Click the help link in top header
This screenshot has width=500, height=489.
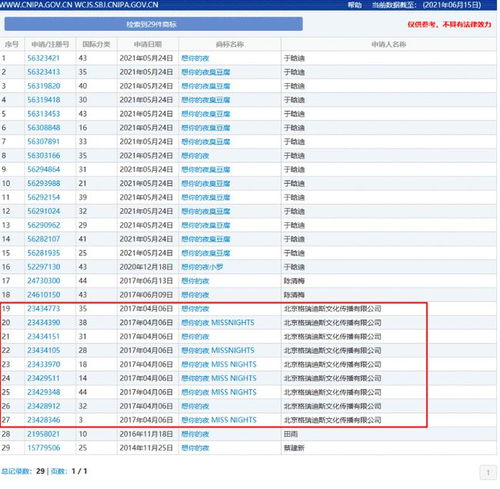pyautogui.click(x=354, y=5)
